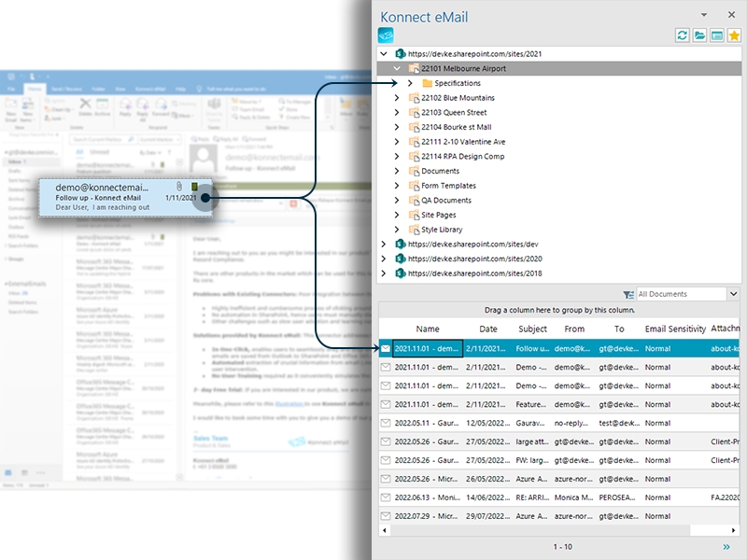This screenshot has width=747, height=560.
Task: Click the envelope icon of 2022.07.29 row
Action: pyautogui.click(x=386, y=516)
